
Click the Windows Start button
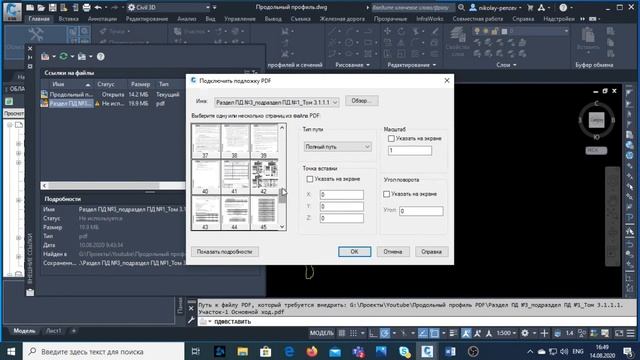click(11, 351)
